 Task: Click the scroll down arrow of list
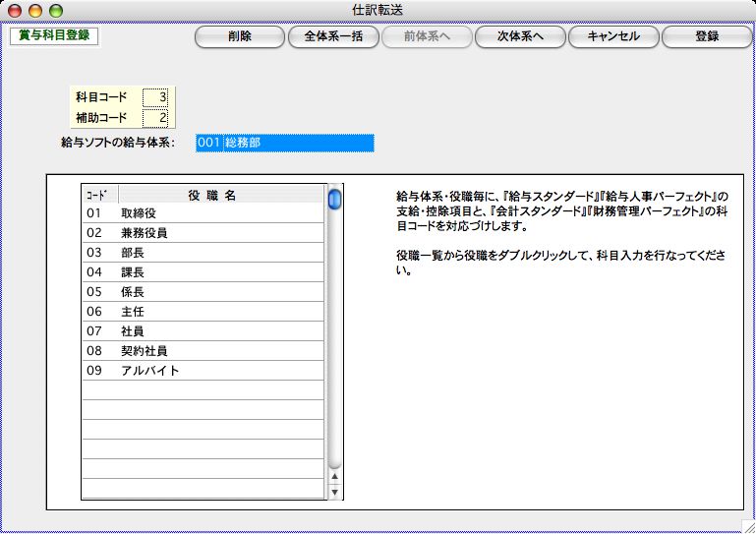click(334, 492)
